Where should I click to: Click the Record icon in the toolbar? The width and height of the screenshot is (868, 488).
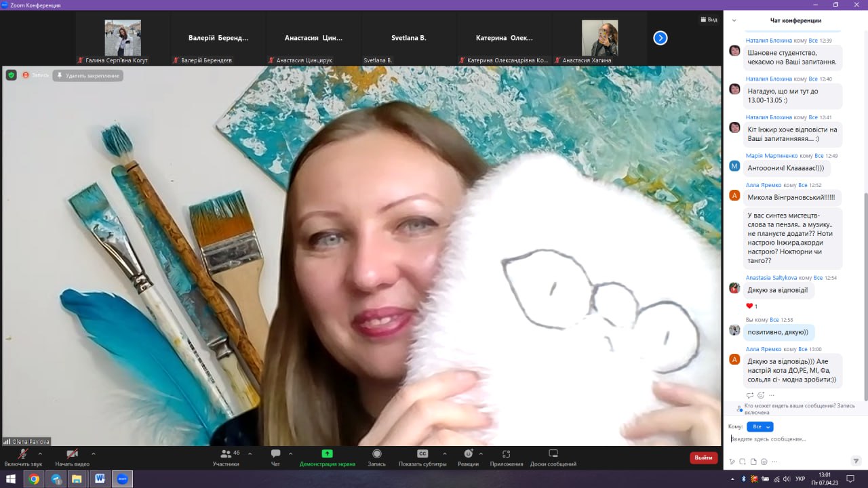pos(376,453)
